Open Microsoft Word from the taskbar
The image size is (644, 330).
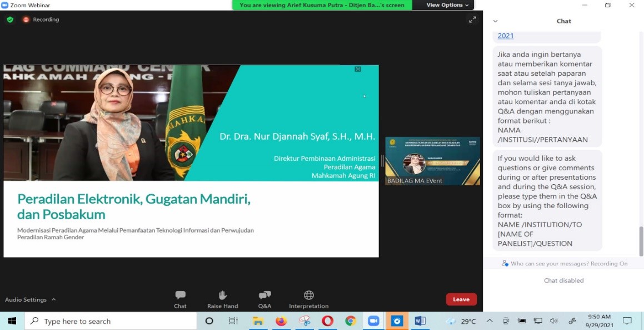click(420, 321)
